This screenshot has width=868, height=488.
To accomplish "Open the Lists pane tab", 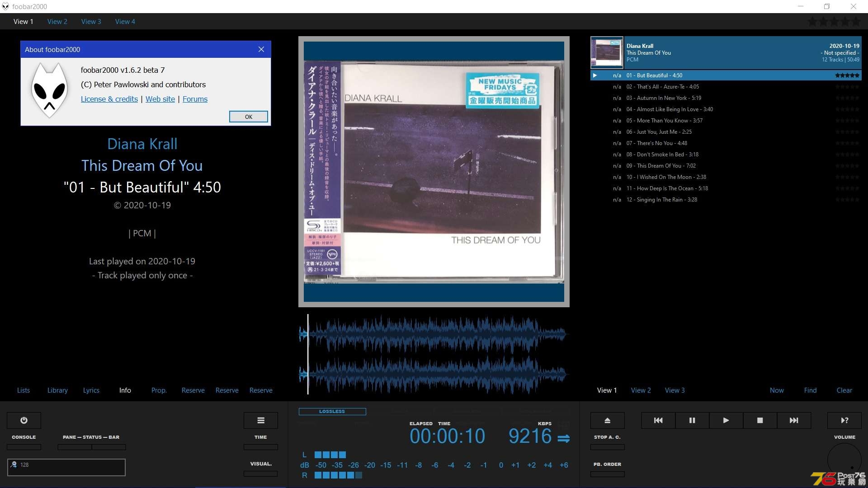I will 24,390.
